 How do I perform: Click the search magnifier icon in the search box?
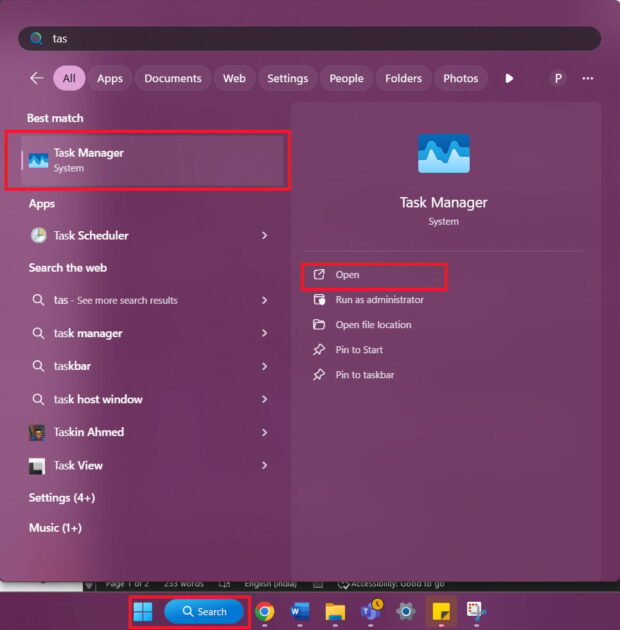coord(37,39)
